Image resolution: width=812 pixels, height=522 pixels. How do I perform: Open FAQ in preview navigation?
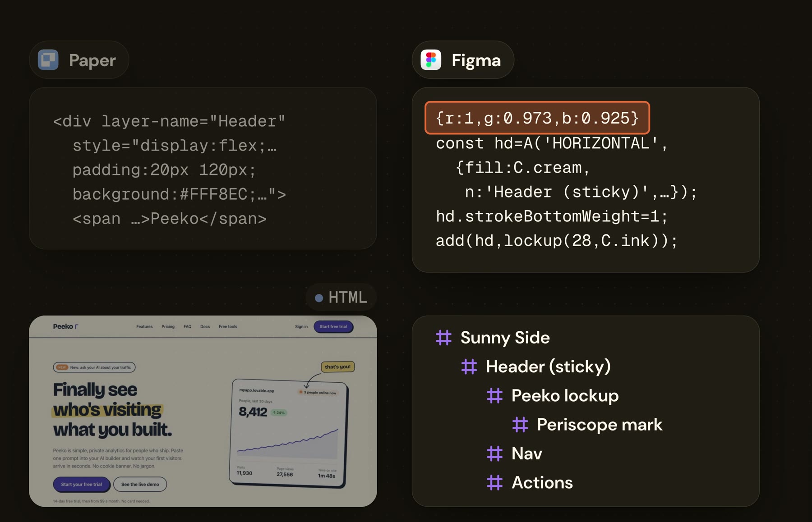(x=187, y=327)
